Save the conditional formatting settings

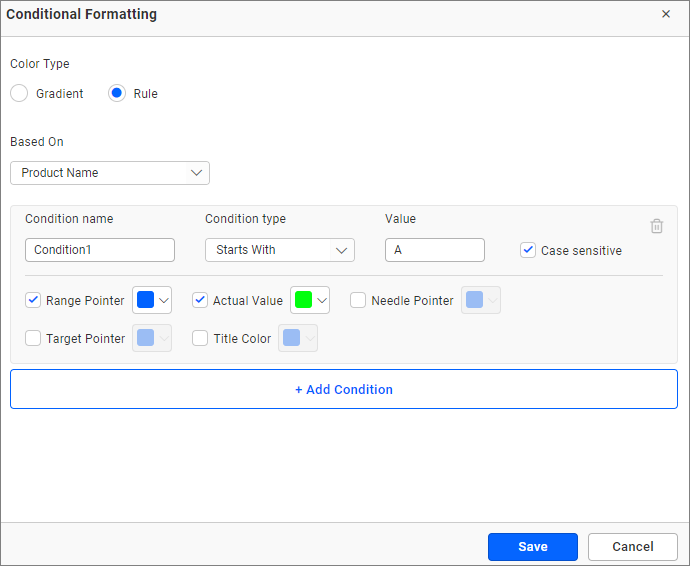click(x=532, y=547)
